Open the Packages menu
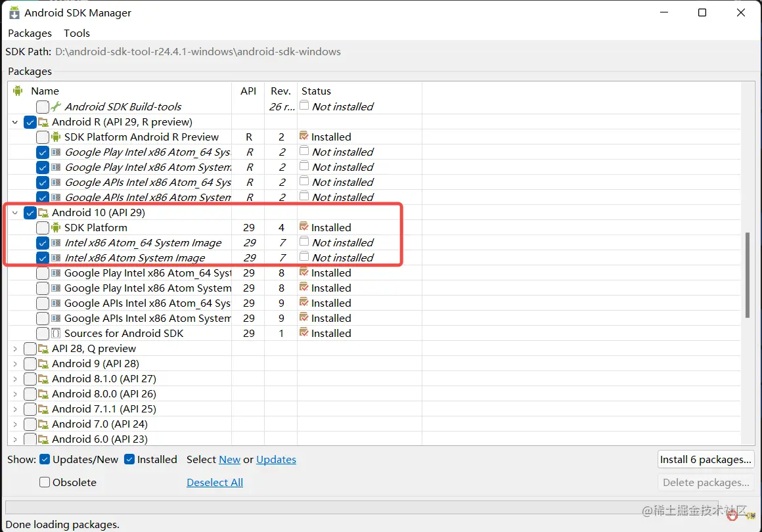762x532 pixels. click(30, 33)
